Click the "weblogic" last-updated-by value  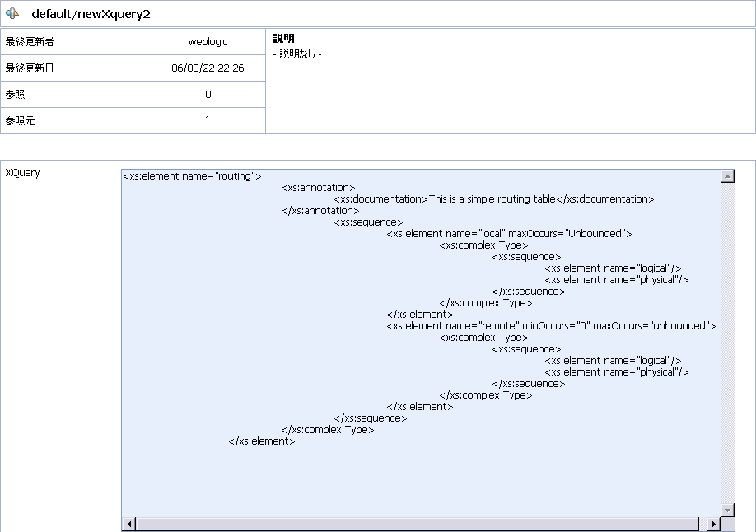tap(208, 41)
